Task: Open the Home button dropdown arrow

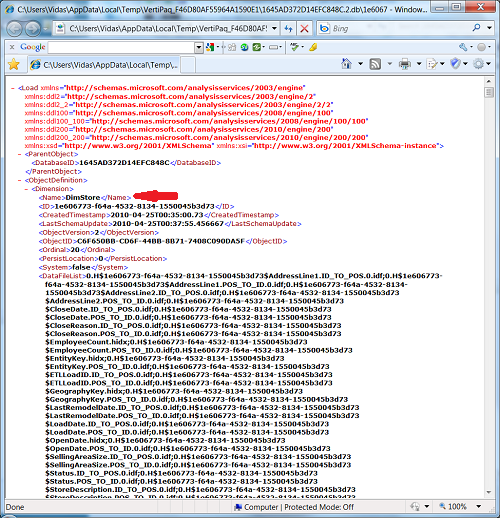Action: (360, 63)
